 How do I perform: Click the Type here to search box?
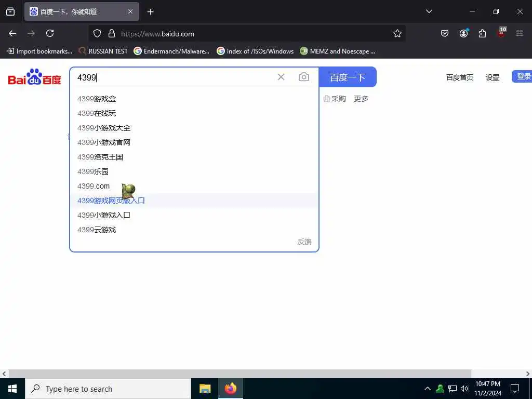pos(108,389)
